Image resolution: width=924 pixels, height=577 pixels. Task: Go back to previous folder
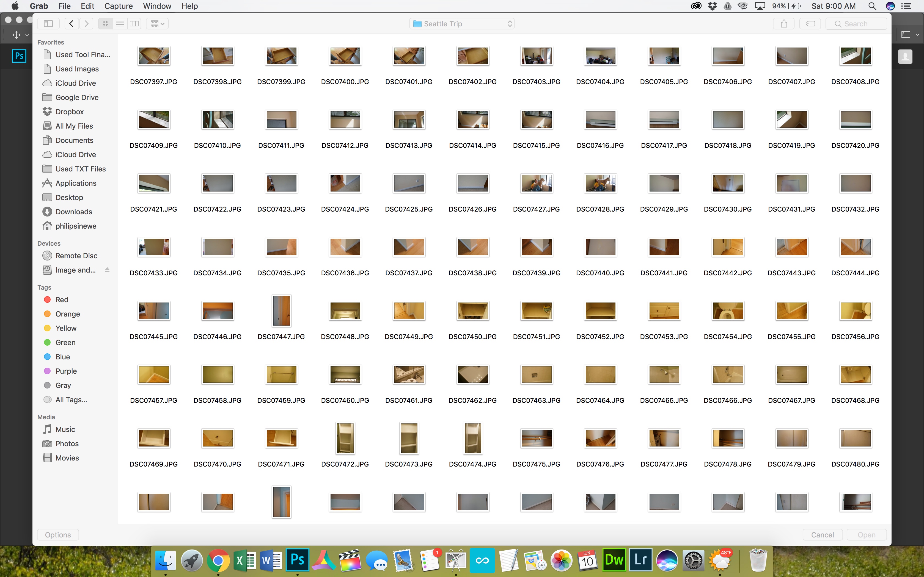tap(71, 24)
